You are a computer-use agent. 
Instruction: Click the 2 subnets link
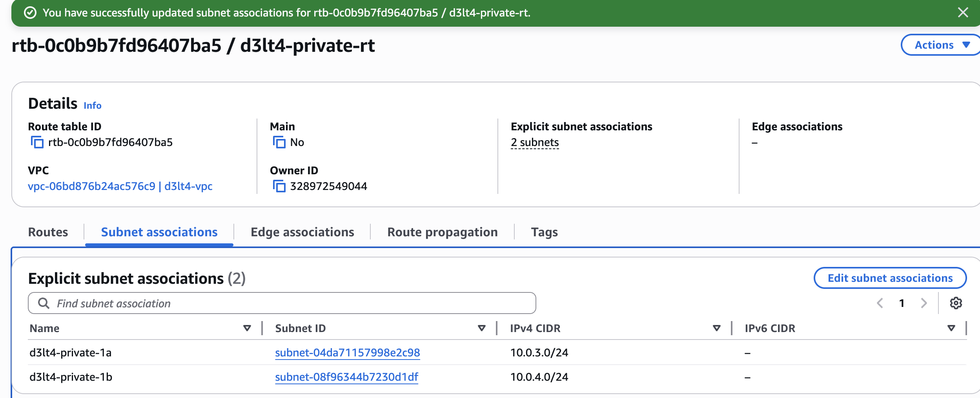click(534, 142)
